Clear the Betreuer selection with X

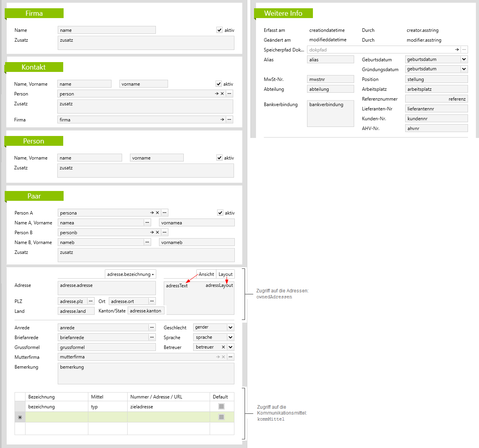pos(223,347)
